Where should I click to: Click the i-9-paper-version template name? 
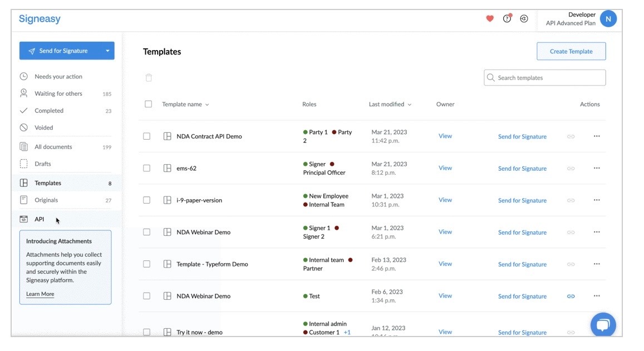coord(199,200)
